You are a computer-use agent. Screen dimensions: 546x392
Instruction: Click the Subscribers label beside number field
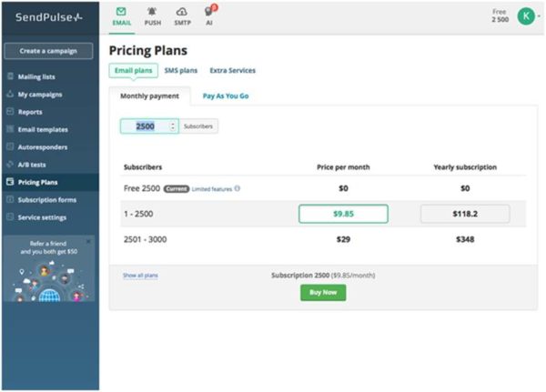[198, 126]
